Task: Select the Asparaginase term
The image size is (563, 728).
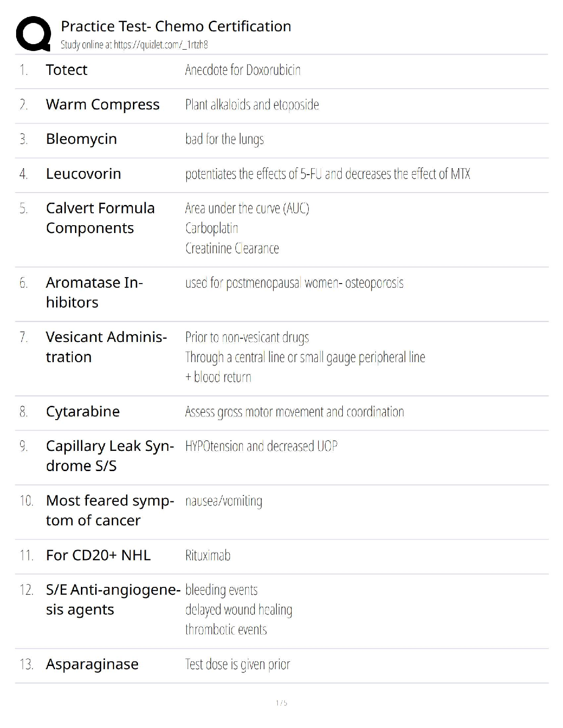Action: coord(92,664)
